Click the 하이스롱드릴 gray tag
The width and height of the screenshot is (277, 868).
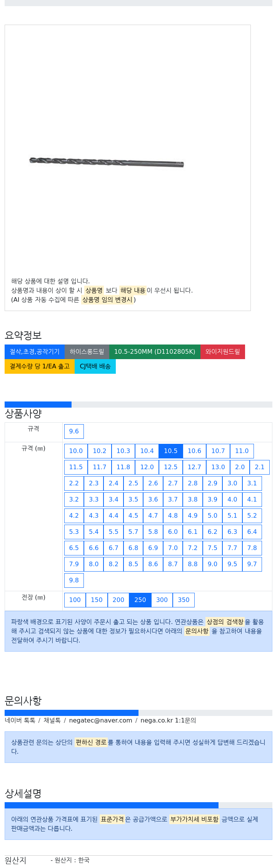(87, 351)
